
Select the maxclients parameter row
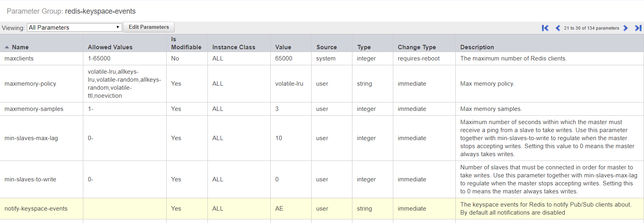pos(19,58)
